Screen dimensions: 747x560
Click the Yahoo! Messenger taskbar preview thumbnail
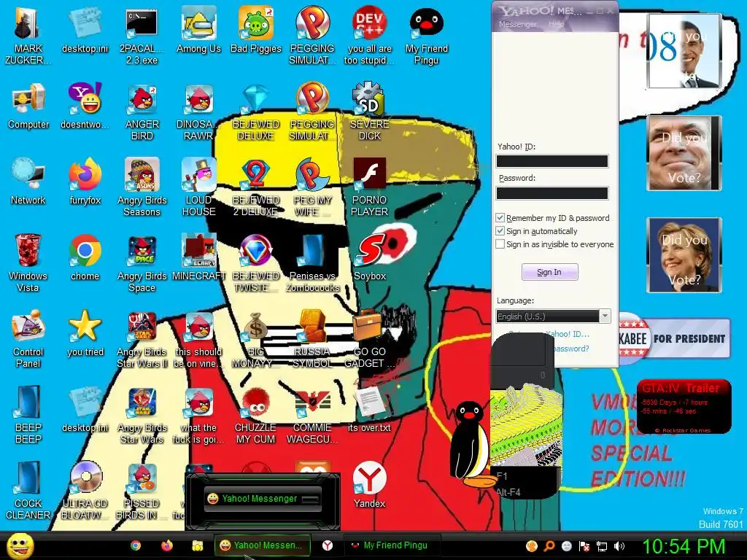(263, 499)
